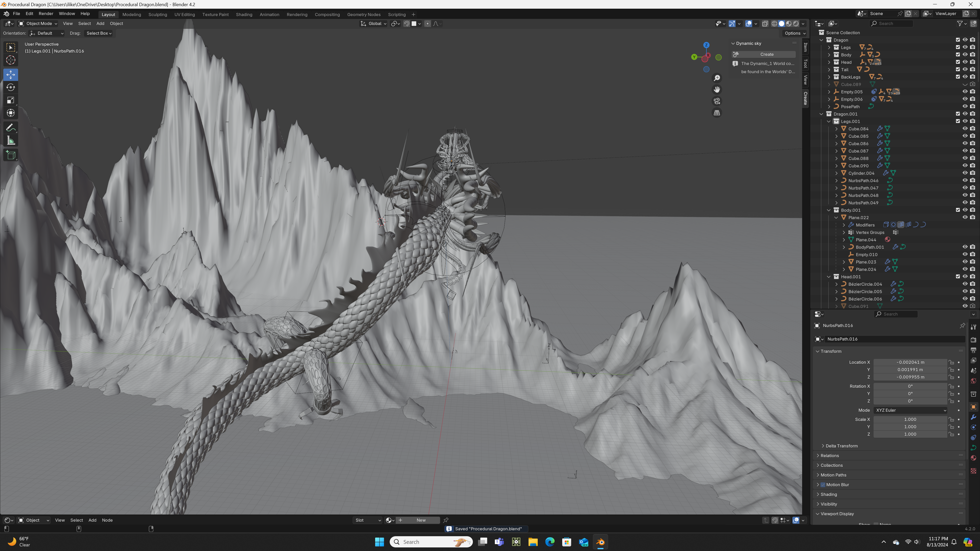Lock Location X with padlock icon
This screenshot has width=980, height=551.
pyautogui.click(x=951, y=362)
